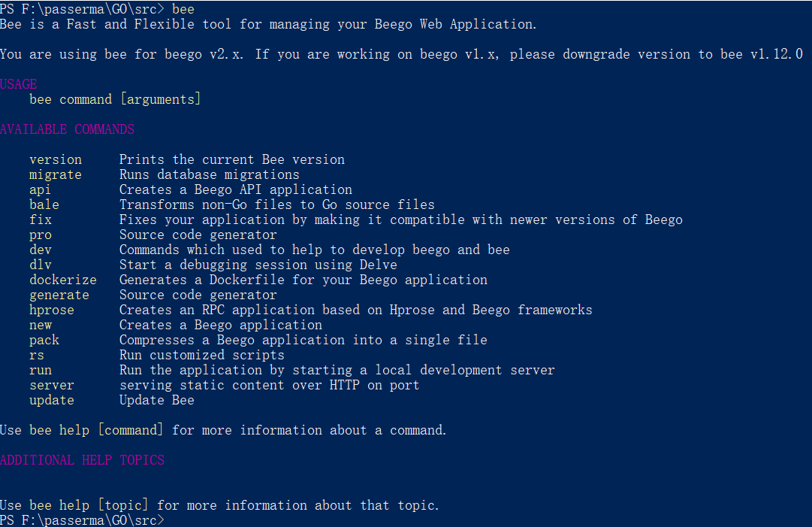Click 'Creates a Beego application' in the new row

[x=221, y=326]
